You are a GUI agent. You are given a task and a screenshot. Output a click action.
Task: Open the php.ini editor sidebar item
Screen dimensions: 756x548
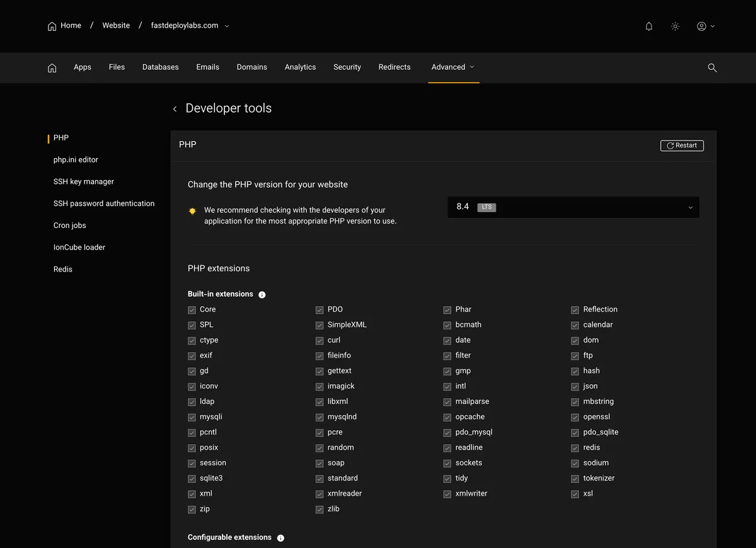(76, 160)
